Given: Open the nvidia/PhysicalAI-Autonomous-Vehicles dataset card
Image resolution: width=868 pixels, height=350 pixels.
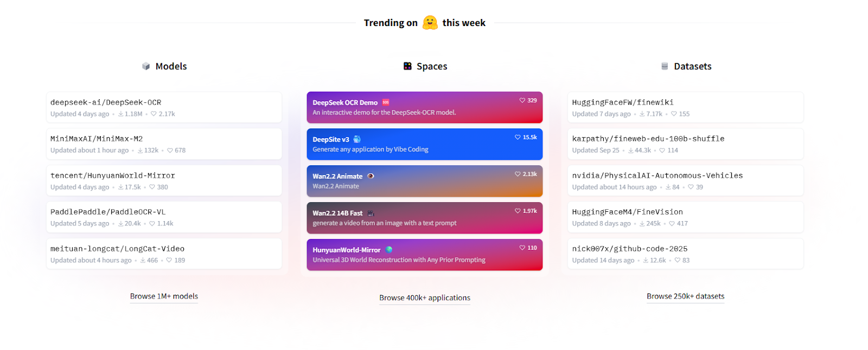Looking at the screenshot, I should (x=685, y=180).
